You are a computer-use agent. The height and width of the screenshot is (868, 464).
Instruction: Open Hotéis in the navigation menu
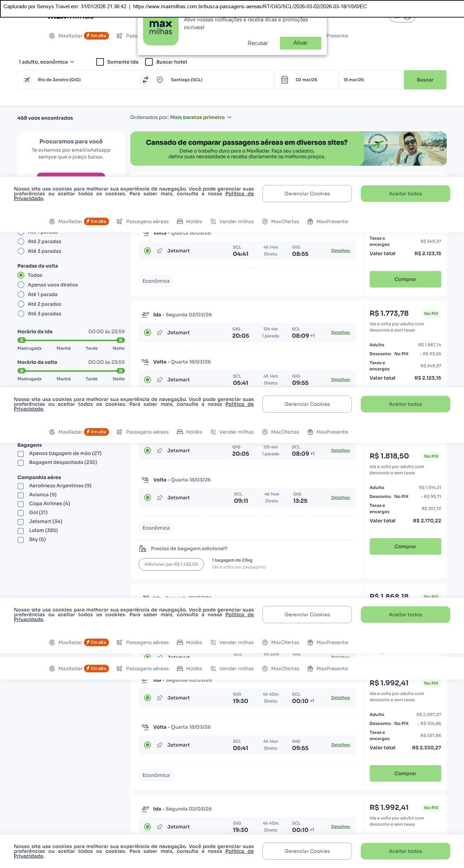[x=190, y=221]
